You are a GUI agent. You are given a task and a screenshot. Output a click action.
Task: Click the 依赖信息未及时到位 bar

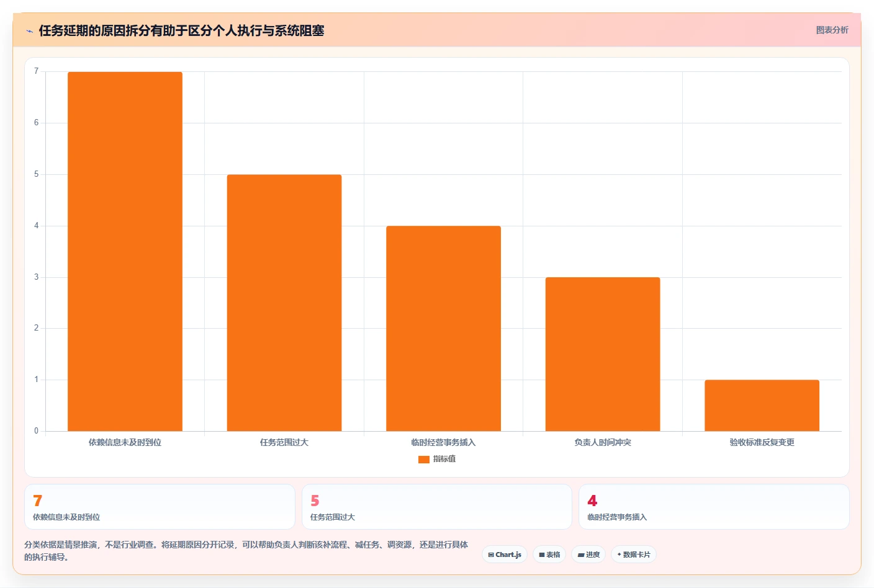[x=125, y=251]
